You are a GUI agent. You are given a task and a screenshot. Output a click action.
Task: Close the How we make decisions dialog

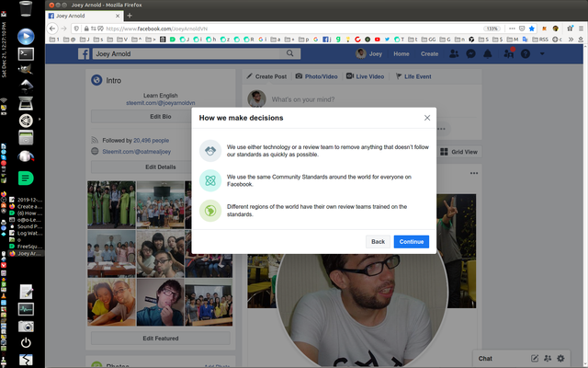pos(426,118)
